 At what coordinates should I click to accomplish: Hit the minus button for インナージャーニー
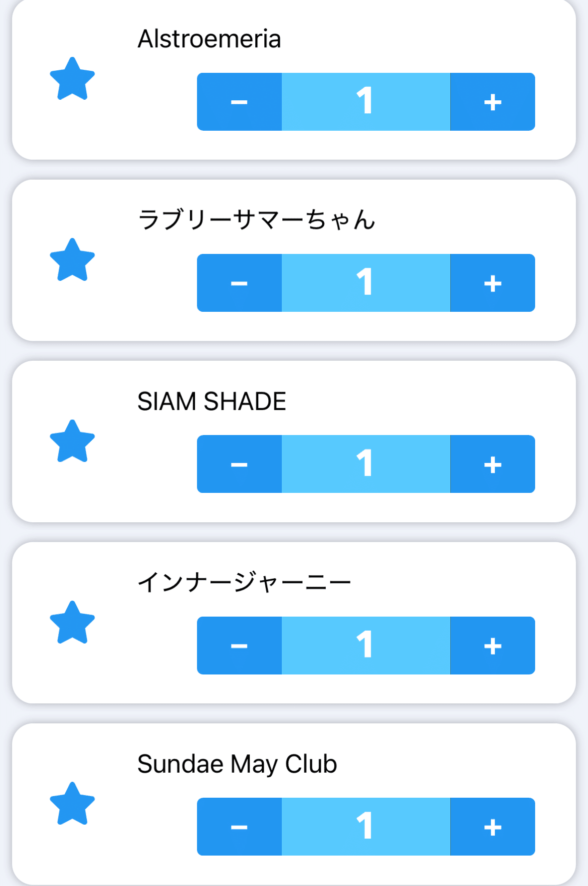pyautogui.click(x=239, y=646)
